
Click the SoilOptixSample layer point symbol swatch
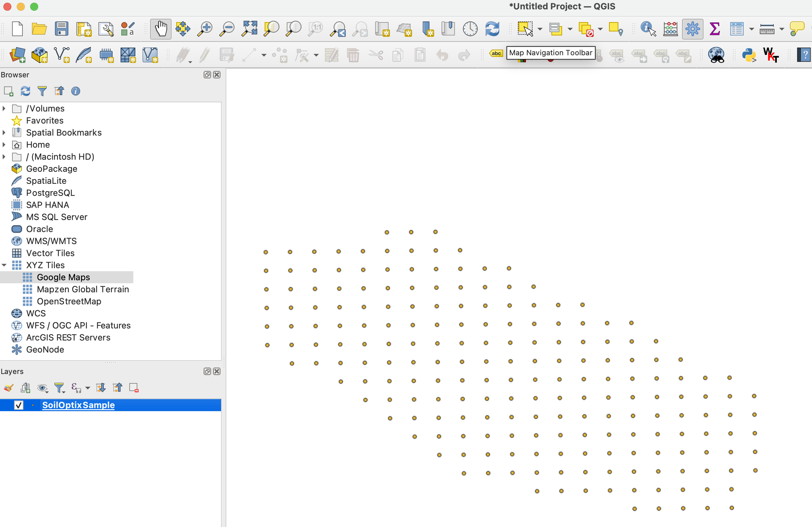click(33, 405)
